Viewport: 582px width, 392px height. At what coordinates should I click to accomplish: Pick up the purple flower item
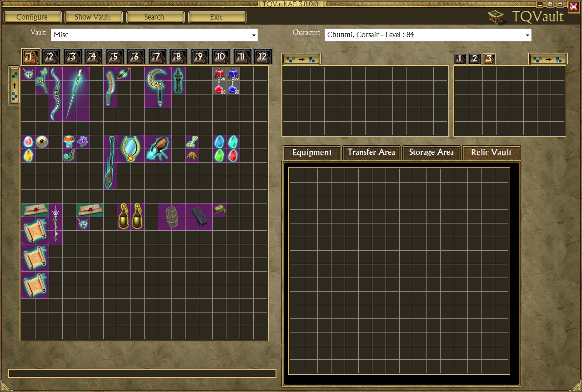tap(83, 142)
